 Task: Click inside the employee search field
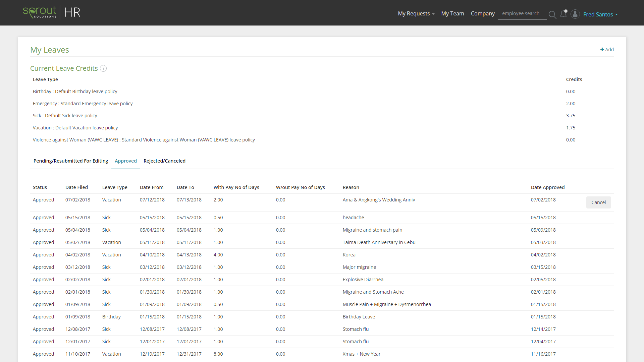click(522, 13)
